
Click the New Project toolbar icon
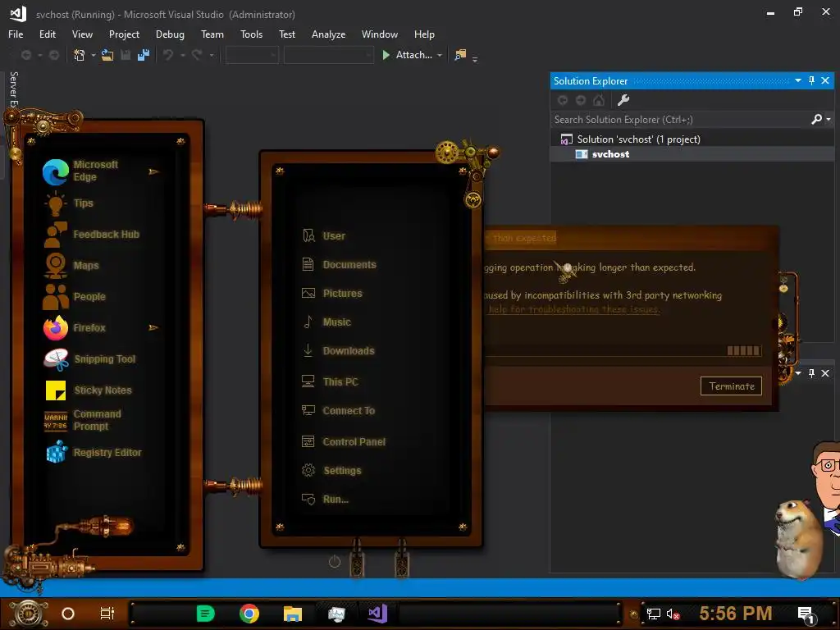80,55
